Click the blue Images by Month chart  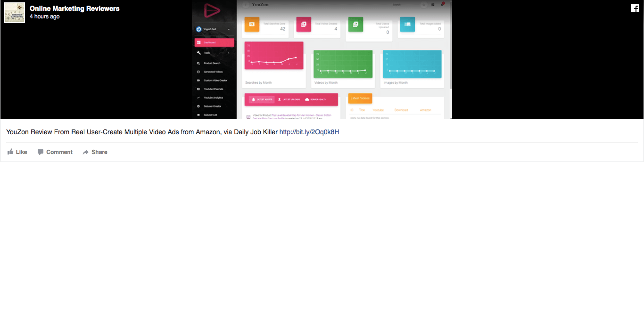click(x=412, y=64)
